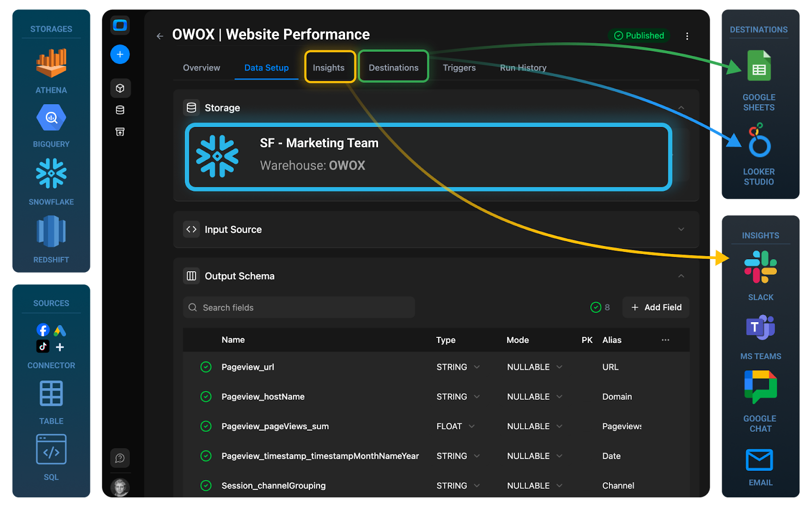Click the Add Field button
Viewport: 812px width, 508px height.
click(655, 307)
